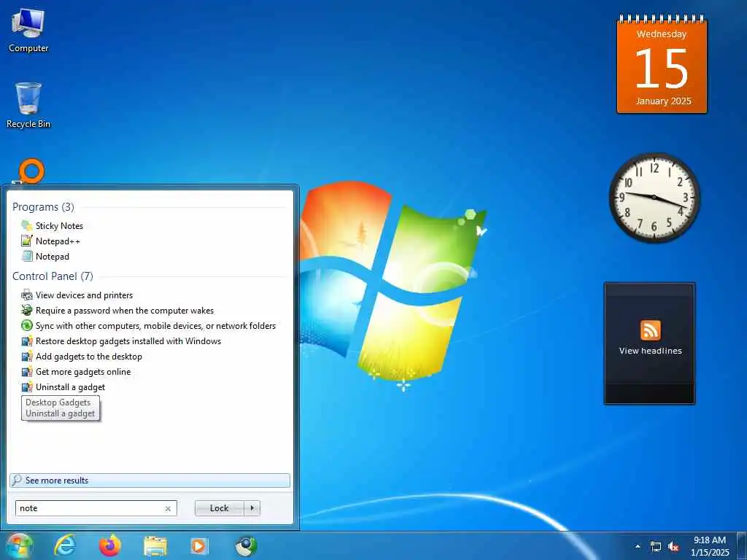This screenshot has width=747, height=560.
Task: Click the orange RSS icon in gadget
Action: [650, 330]
